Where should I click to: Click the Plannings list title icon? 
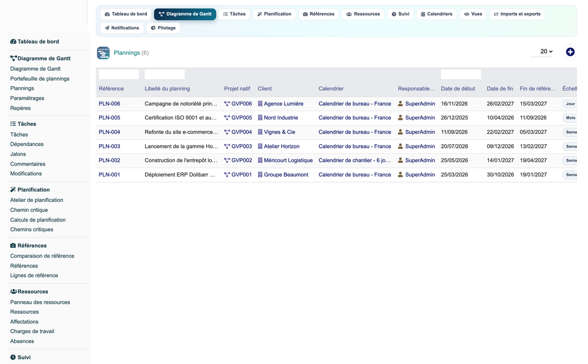[x=103, y=53]
